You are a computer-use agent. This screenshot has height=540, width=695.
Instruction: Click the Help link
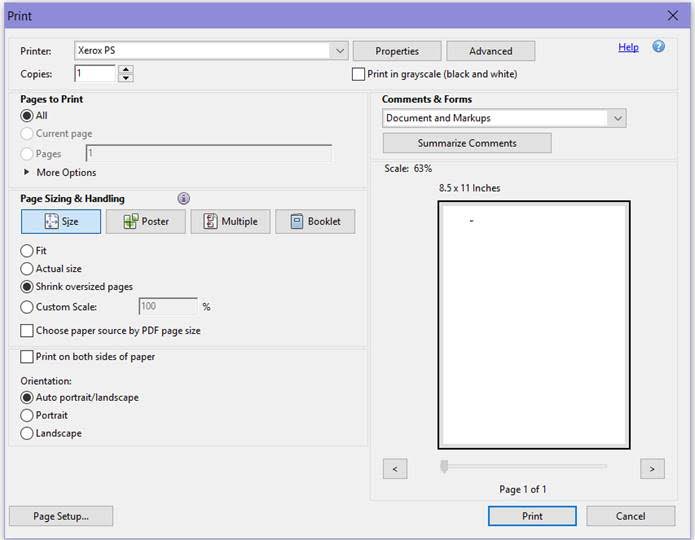point(628,47)
